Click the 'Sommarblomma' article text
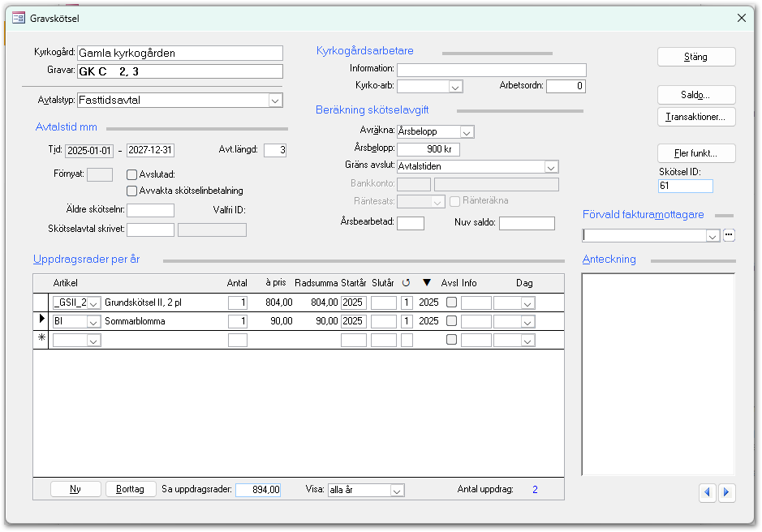Image resolution: width=762 pixels, height=532 pixels. click(x=135, y=321)
